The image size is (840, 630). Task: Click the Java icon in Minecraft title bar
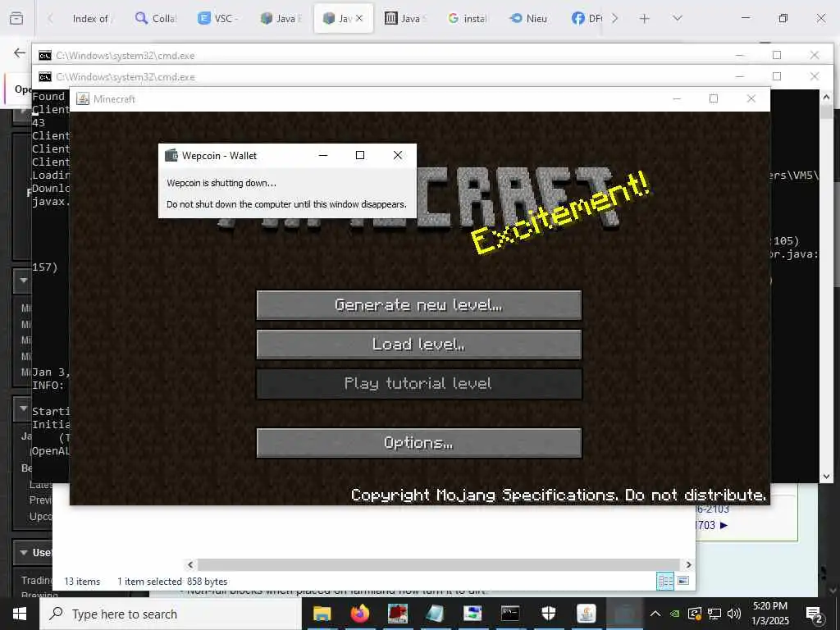(83, 98)
